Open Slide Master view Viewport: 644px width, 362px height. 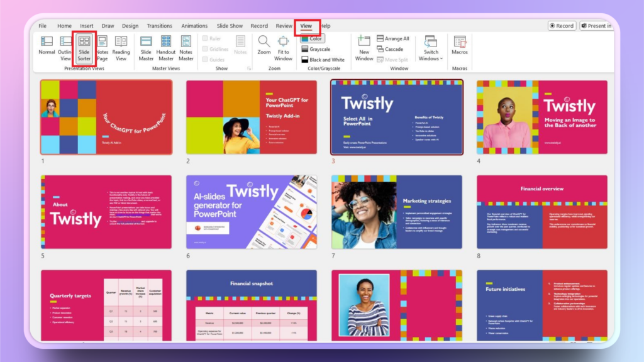[146, 48]
